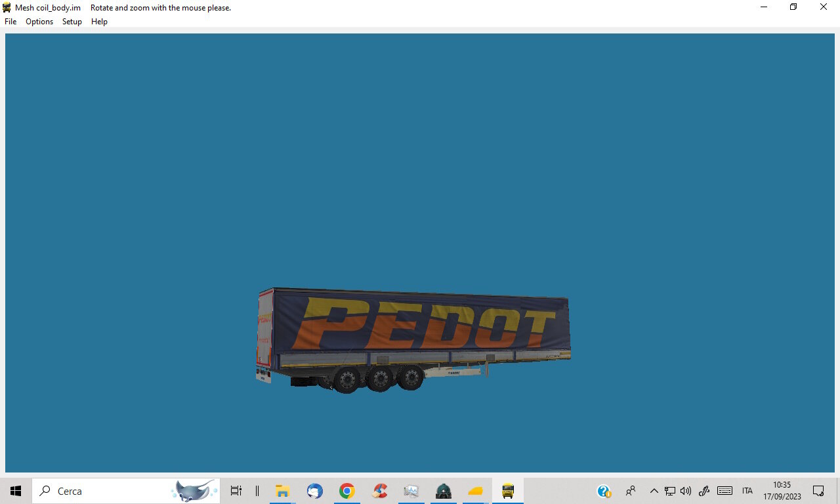Open Task View on the taskbar
The width and height of the screenshot is (840, 504).
(x=236, y=491)
